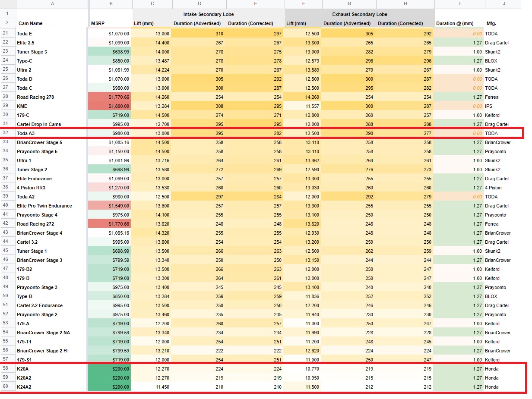Click the Duration @ (mm) header cell
This screenshot has width=532, height=399.
[459, 23]
